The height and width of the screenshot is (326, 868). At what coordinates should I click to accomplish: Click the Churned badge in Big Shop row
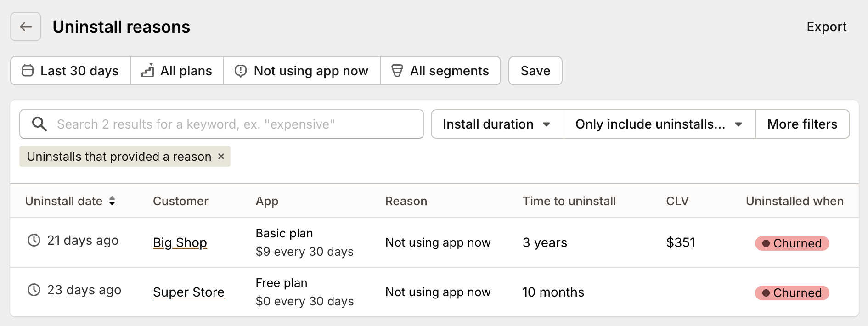point(792,243)
